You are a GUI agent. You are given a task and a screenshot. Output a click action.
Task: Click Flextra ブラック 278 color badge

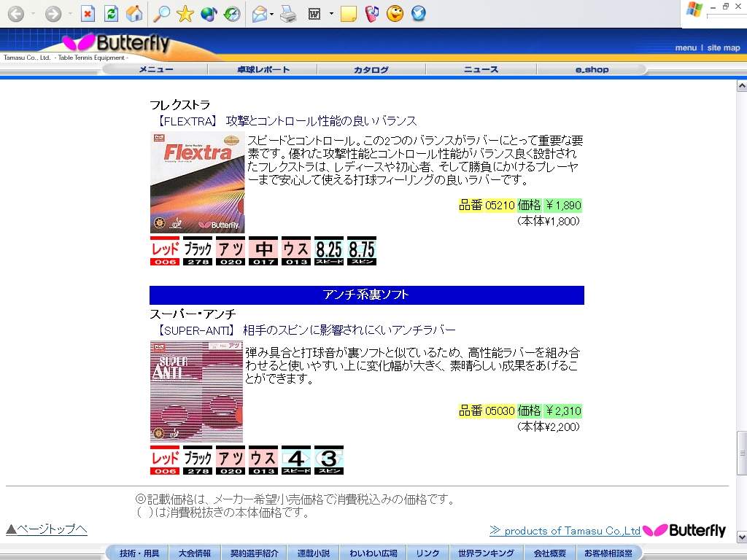point(197,251)
